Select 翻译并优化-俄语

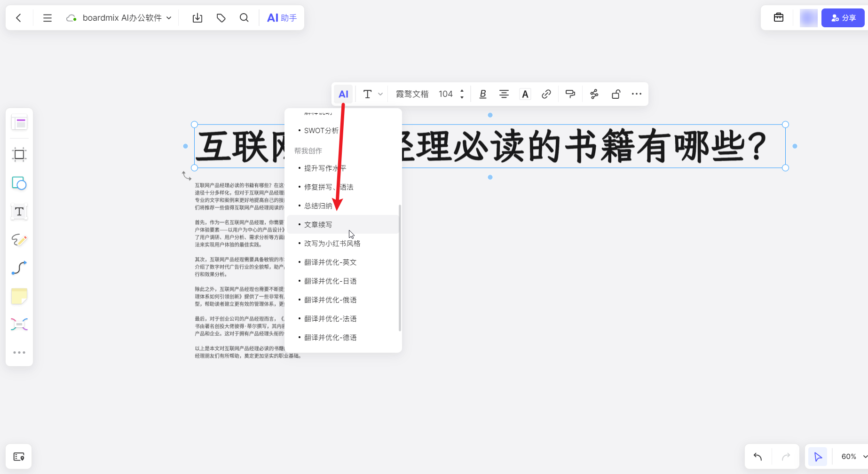343,300
